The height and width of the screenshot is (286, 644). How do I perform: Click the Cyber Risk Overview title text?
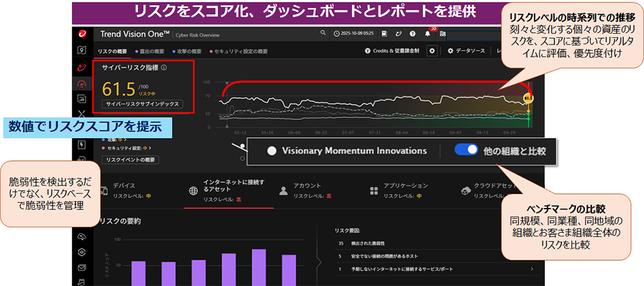click(x=198, y=35)
